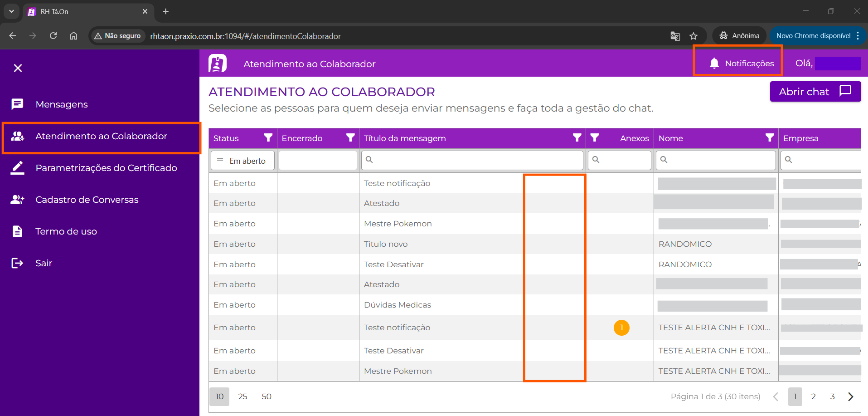Go back in browser history
Image resolution: width=868 pixels, height=416 pixels.
click(x=12, y=36)
